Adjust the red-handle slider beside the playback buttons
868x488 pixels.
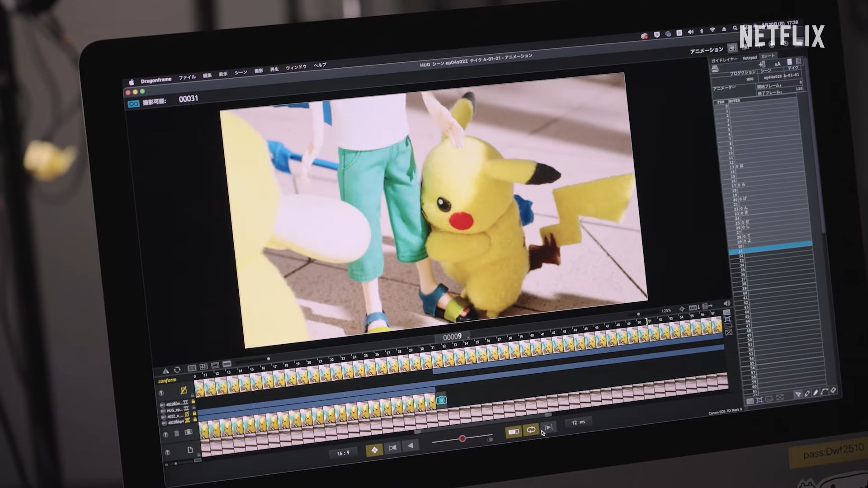(462, 439)
